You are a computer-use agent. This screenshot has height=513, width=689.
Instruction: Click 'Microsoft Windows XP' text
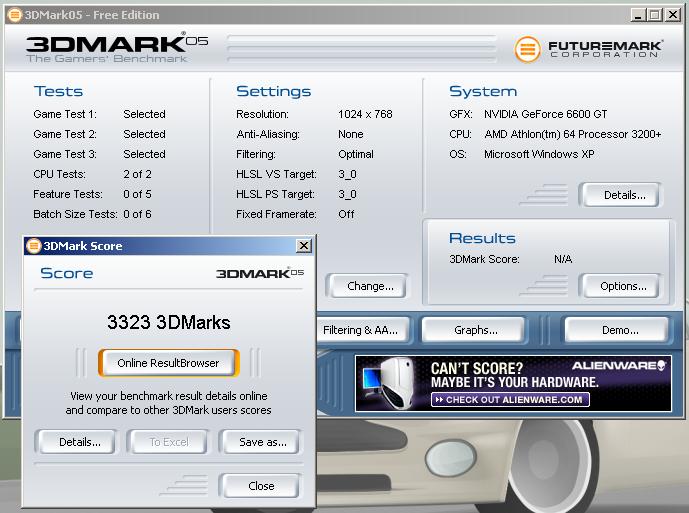[x=539, y=154]
